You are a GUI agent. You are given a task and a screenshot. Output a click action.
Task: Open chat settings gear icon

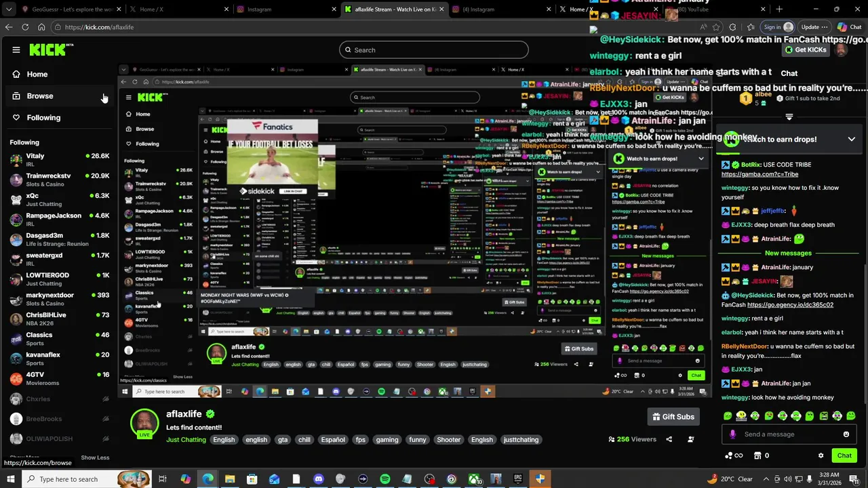click(x=821, y=455)
